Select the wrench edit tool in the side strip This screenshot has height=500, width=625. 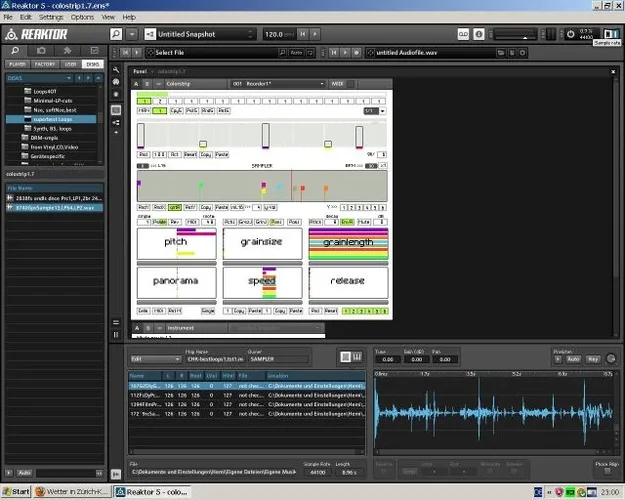click(x=116, y=70)
